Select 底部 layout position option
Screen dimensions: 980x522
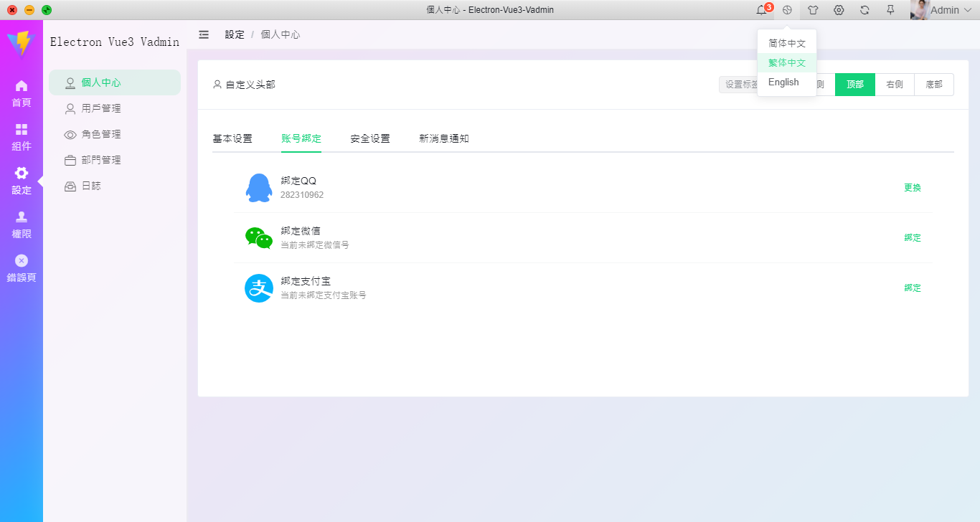(933, 84)
